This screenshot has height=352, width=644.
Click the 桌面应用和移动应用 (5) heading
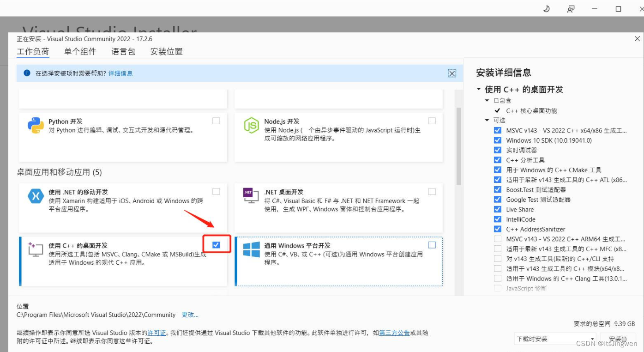(x=60, y=172)
